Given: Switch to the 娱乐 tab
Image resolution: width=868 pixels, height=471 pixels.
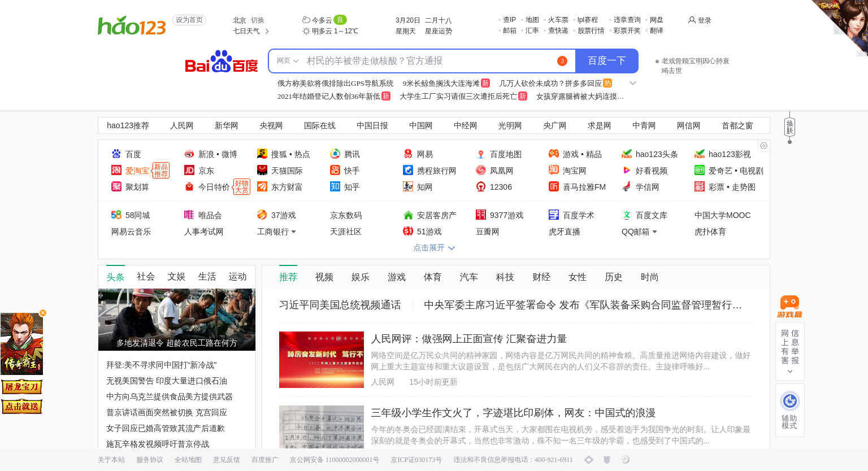Looking at the screenshot, I should pyautogui.click(x=361, y=277).
